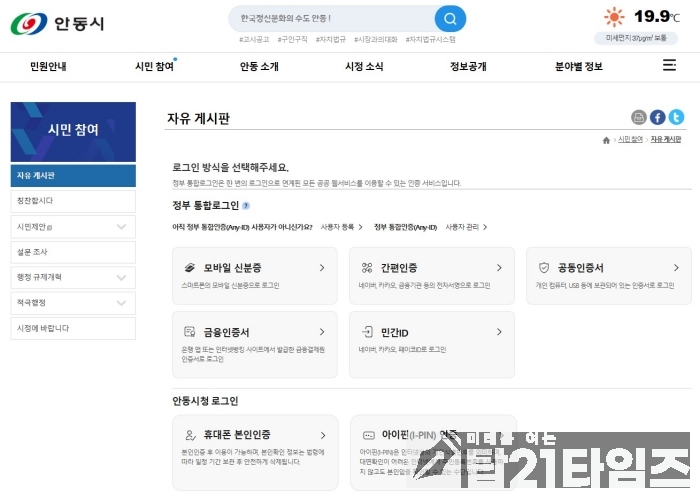Share page via Facebook icon

coord(657,117)
